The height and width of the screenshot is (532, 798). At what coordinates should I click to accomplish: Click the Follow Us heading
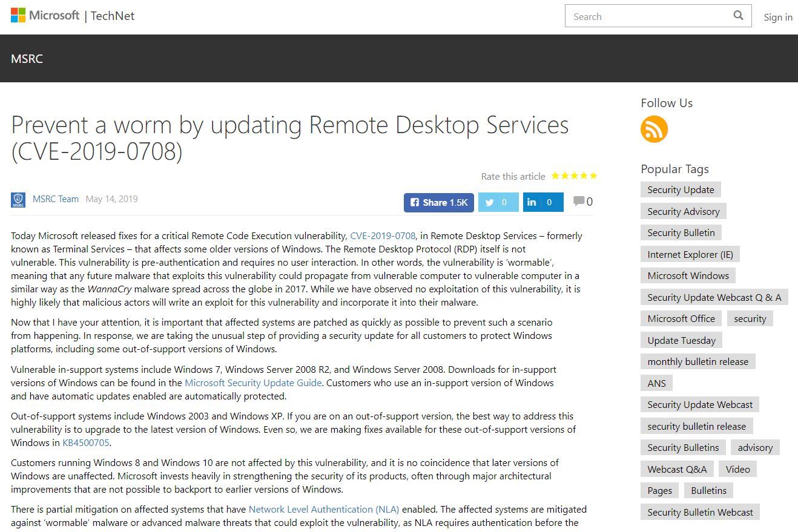pos(667,103)
